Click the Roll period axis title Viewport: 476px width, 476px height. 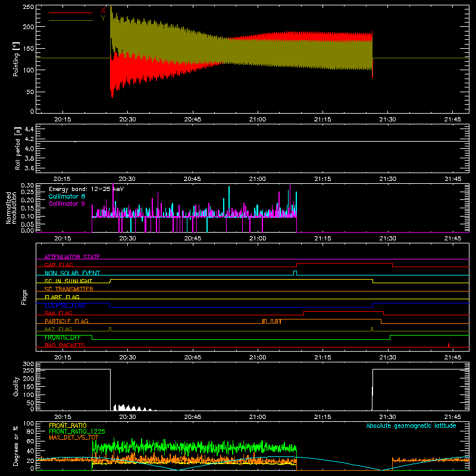pos(18,148)
